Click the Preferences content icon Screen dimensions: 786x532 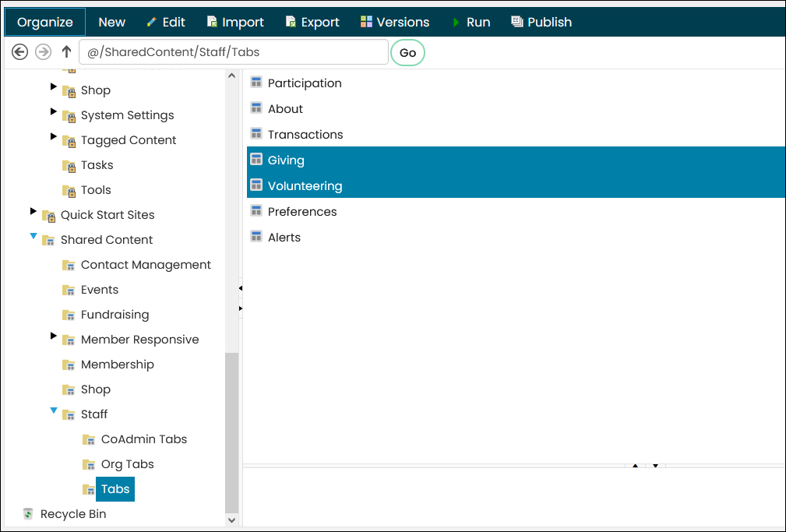(256, 210)
